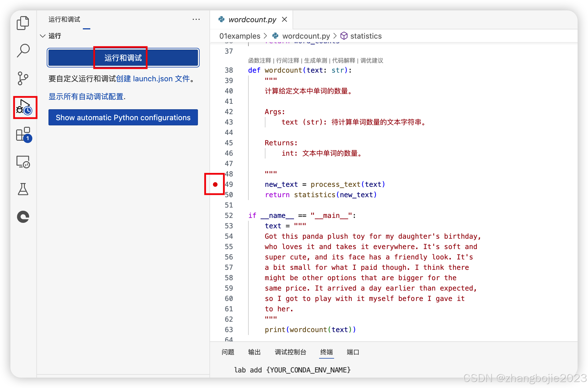The height and width of the screenshot is (388, 588).
Task: Click the blue 运行和调试 button
Action: click(123, 58)
